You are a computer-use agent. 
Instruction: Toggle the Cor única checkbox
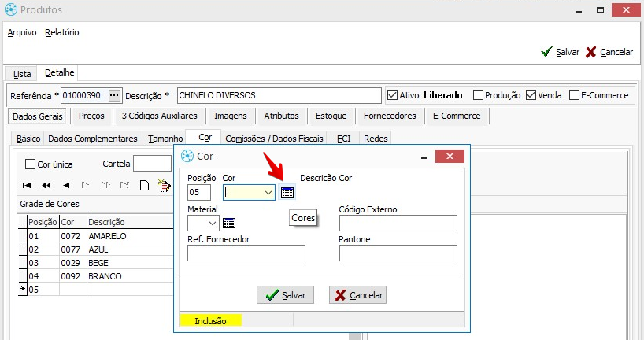coord(31,164)
